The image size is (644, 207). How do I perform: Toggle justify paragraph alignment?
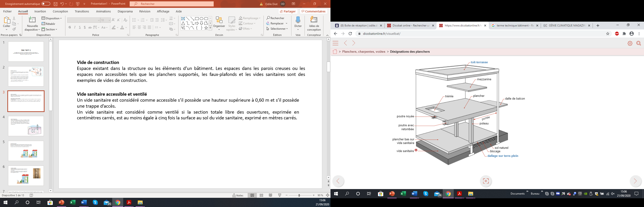[149, 27]
